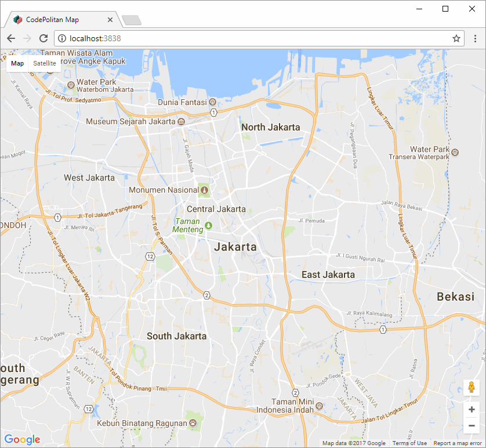Click the Jl. Pegangsaan Dua road label

tap(354, 146)
